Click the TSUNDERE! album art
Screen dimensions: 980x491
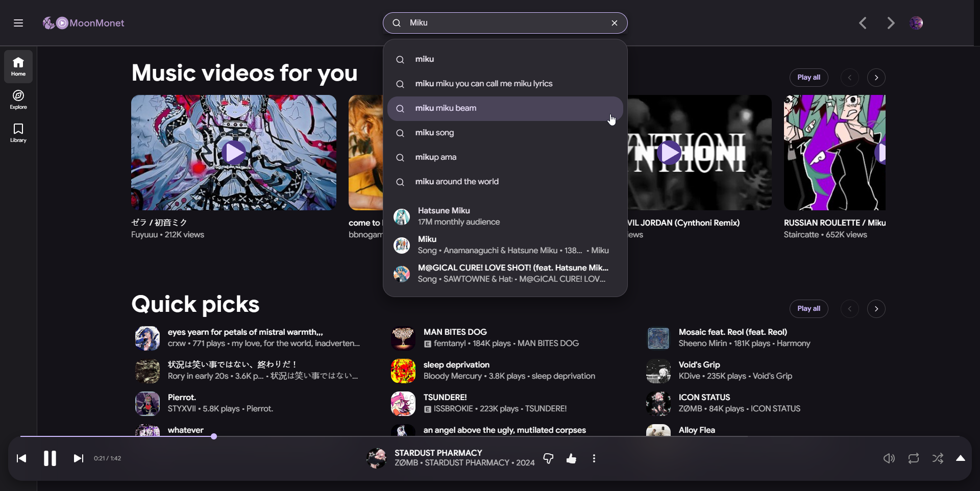point(403,404)
